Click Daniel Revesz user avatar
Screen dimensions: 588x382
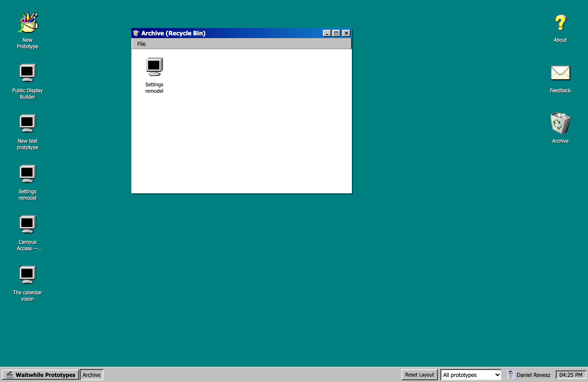[x=510, y=375]
